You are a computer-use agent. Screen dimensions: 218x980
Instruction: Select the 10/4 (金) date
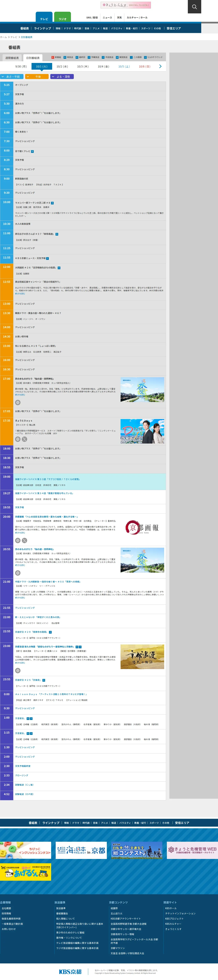(103, 66)
